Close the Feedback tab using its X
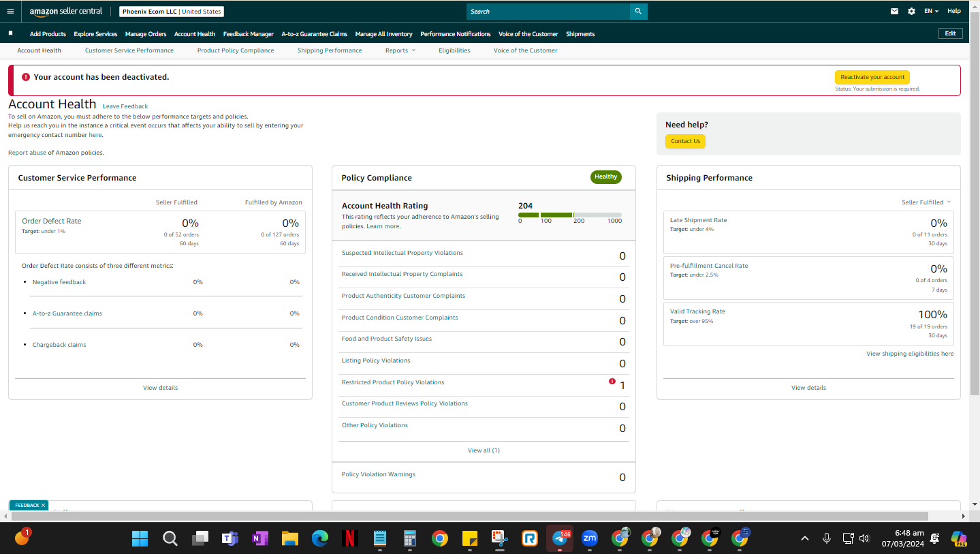 [43, 505]
